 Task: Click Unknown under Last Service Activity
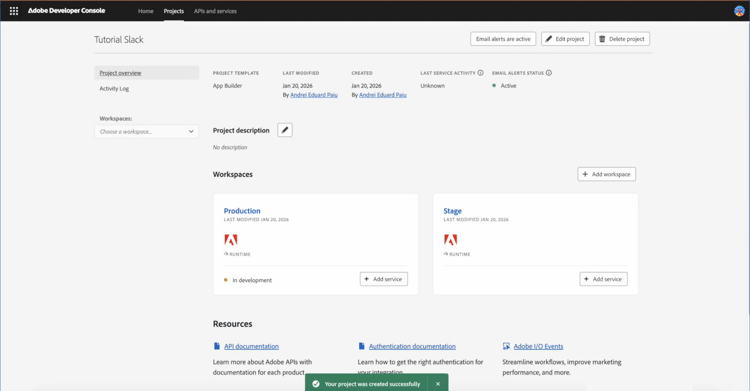click(x=432, y=86)
